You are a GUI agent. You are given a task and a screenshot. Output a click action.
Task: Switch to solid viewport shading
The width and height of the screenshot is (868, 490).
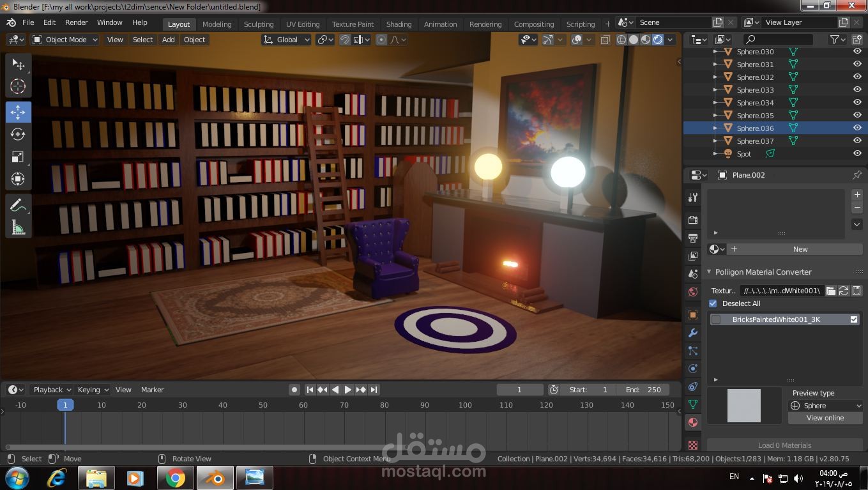click(634, 40)
